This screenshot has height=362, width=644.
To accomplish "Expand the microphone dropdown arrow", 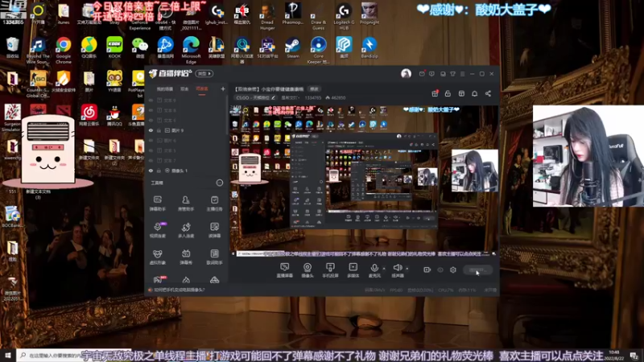I will pos(384,269).
